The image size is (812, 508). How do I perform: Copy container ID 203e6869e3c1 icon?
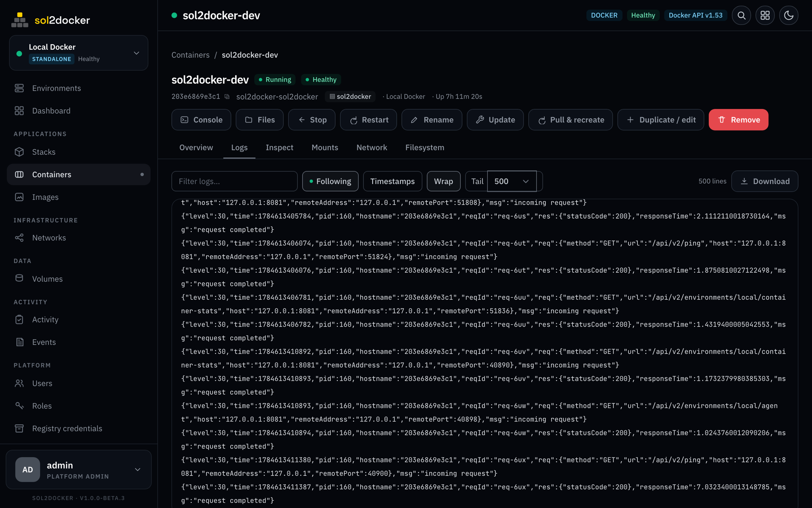click(227, 97)
